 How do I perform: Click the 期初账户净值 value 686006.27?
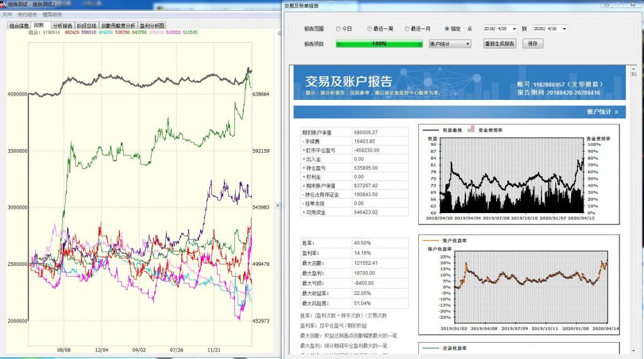point(365,133)
